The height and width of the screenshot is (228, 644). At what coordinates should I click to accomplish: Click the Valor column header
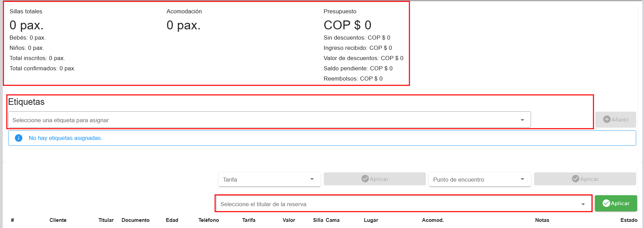point(289,220)
